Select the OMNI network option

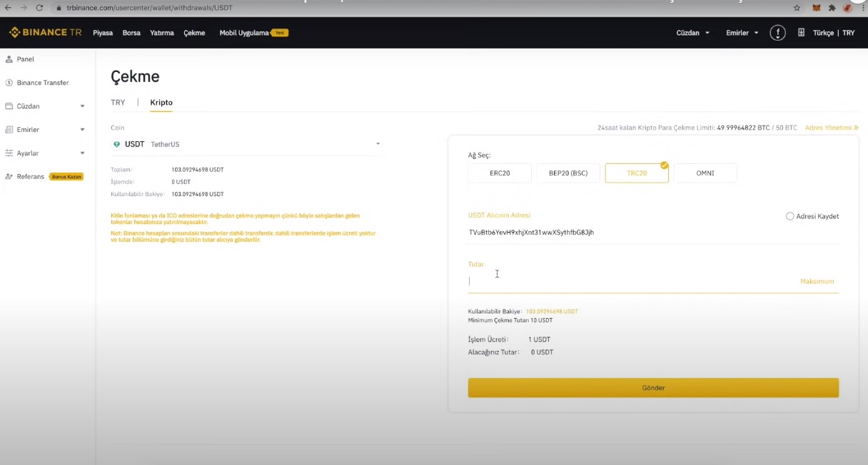[705, 173]
